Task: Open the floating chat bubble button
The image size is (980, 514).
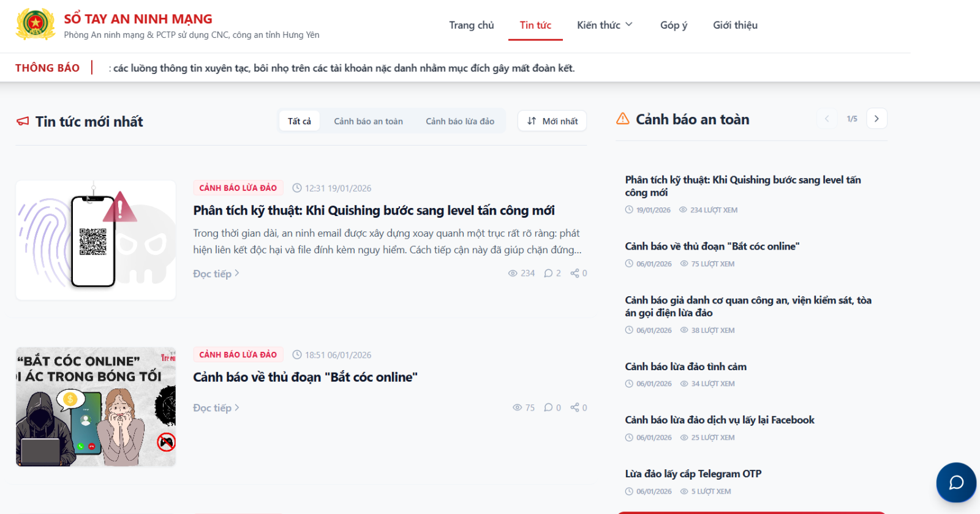Action: pos(956,482)
